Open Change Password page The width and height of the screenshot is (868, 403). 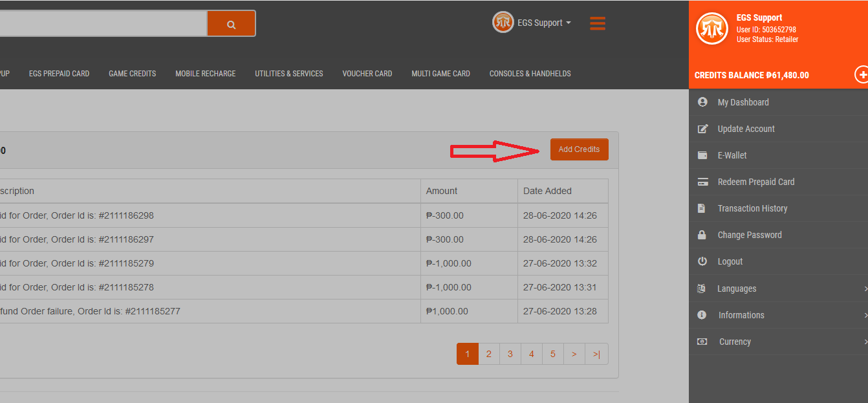click(x=750, y=235)
